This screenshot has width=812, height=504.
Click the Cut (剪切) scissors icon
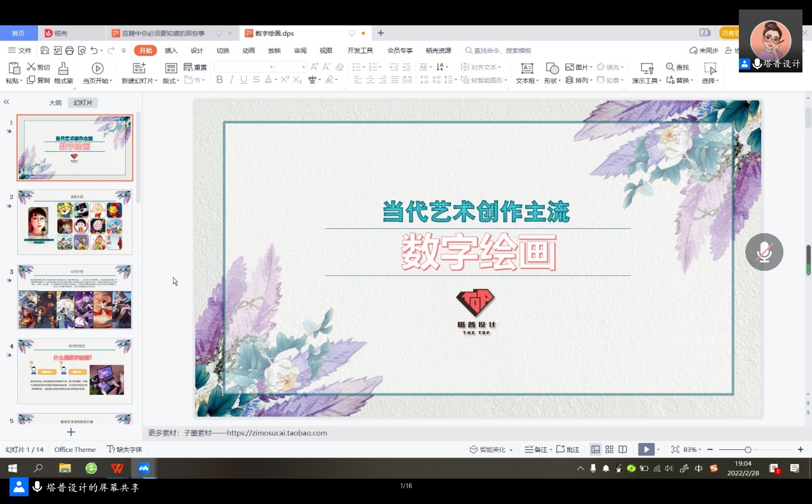click(31, 67)
